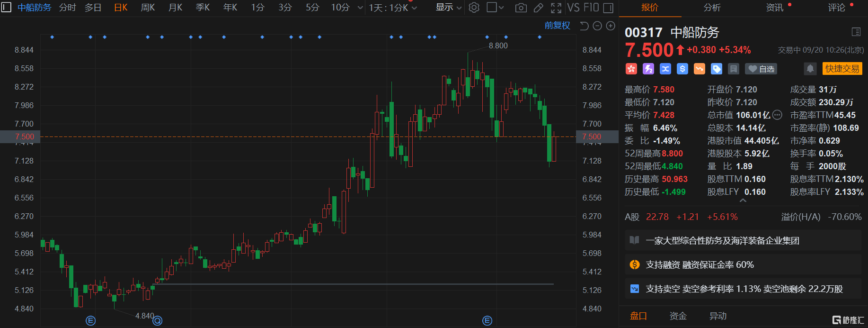Click the left E event marker below chart
The height and width of the screenshot is (328, 868).
[91, 321]
